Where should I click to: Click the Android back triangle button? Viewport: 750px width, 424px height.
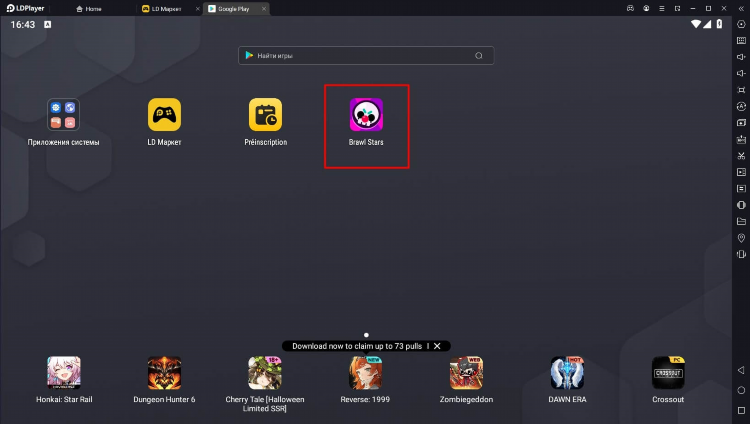click(x=741, y=370)
